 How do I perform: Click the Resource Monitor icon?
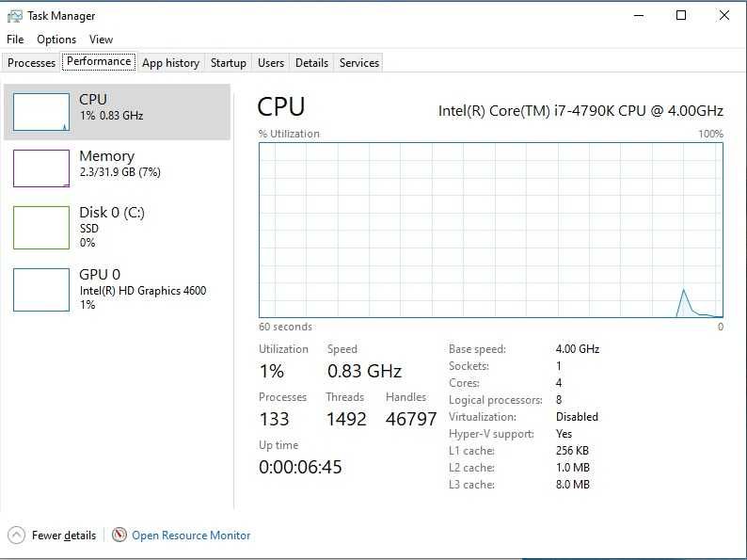point(119,535)
